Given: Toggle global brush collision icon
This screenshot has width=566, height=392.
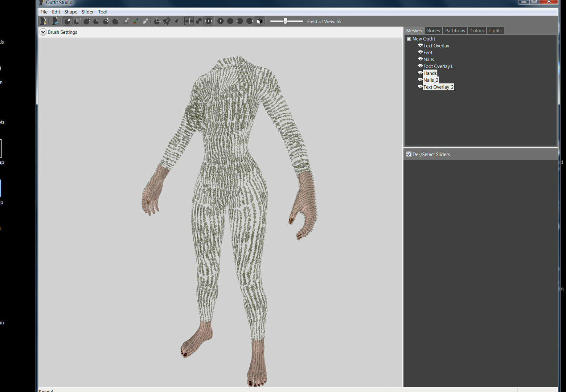Looking at the screenshot, I should pos(208,21).
